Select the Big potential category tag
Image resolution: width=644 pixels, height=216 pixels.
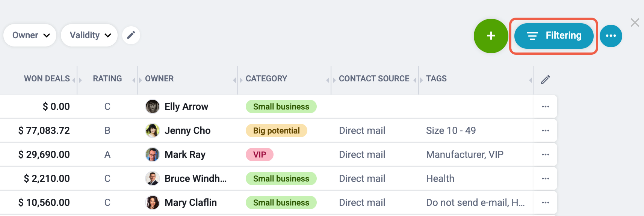click(x=277, y=130)
